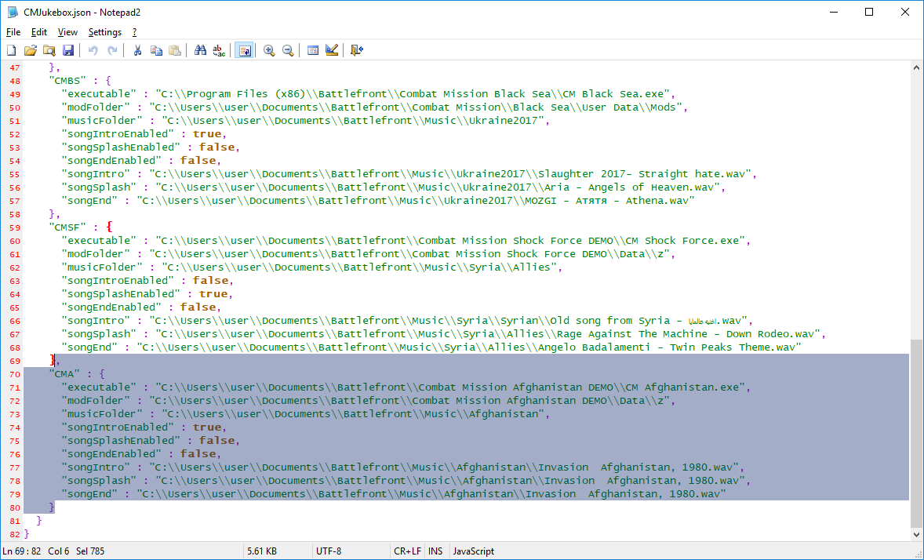Image resolution: width=924 pixels, height=560 pixels.
Task: Click "false" value on line 53
Action: 216,147
